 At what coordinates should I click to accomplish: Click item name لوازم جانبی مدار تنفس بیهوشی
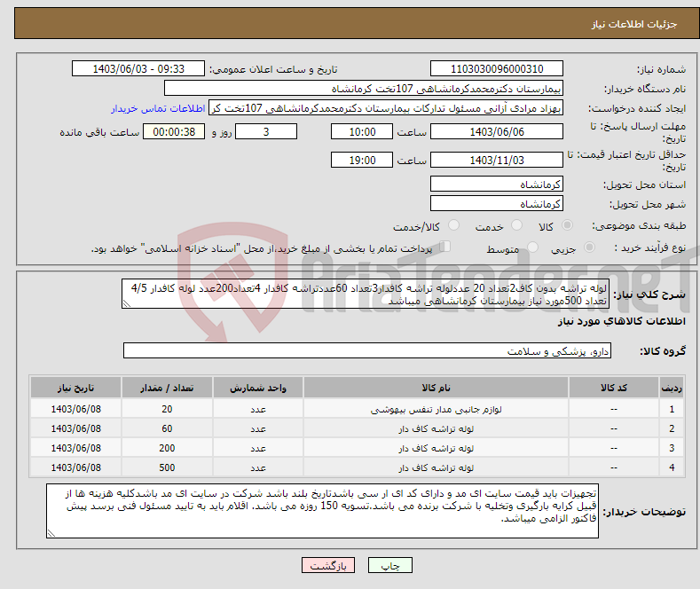[x=436, y=409]
